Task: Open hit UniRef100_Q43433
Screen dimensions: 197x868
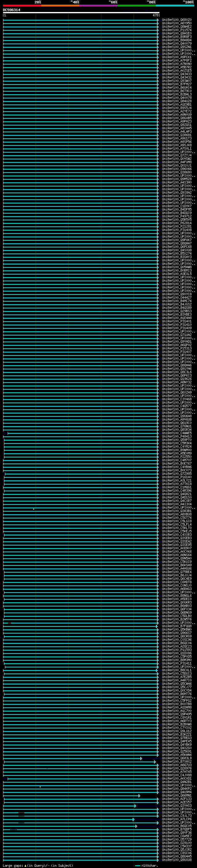Action: pos(176,74)
